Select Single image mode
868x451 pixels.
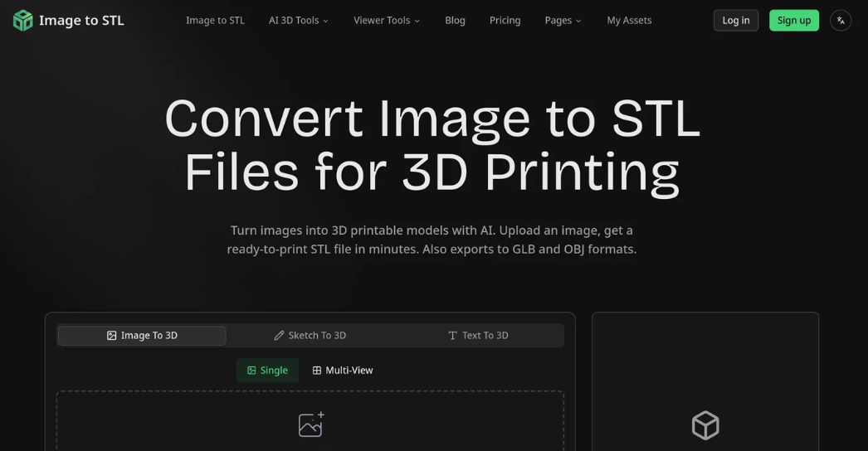tap(267, 371)
